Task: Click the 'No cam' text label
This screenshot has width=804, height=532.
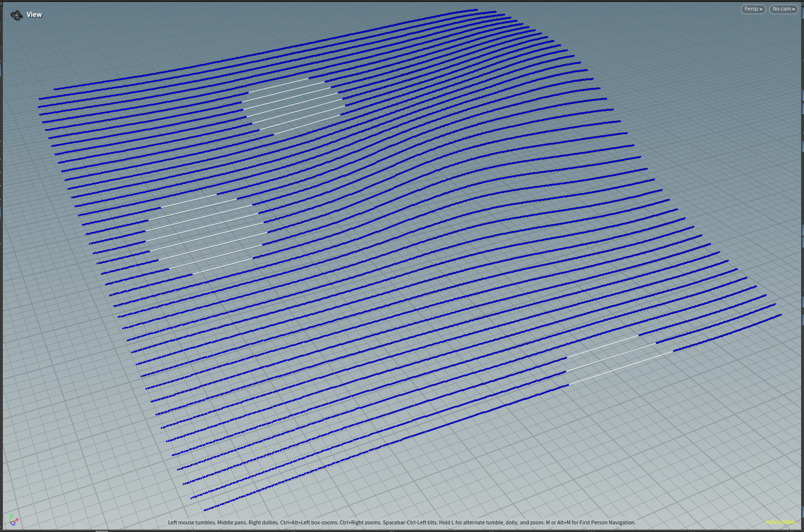Action: (781, 9)
